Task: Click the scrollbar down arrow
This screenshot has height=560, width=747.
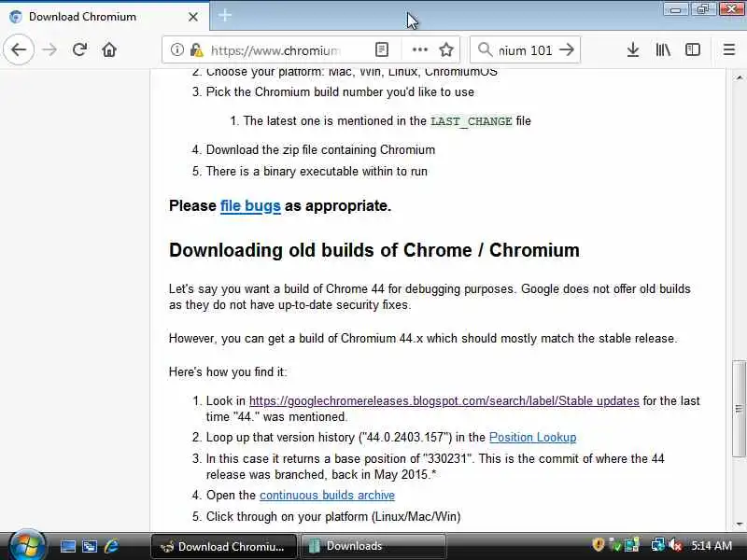Action: 739,525
